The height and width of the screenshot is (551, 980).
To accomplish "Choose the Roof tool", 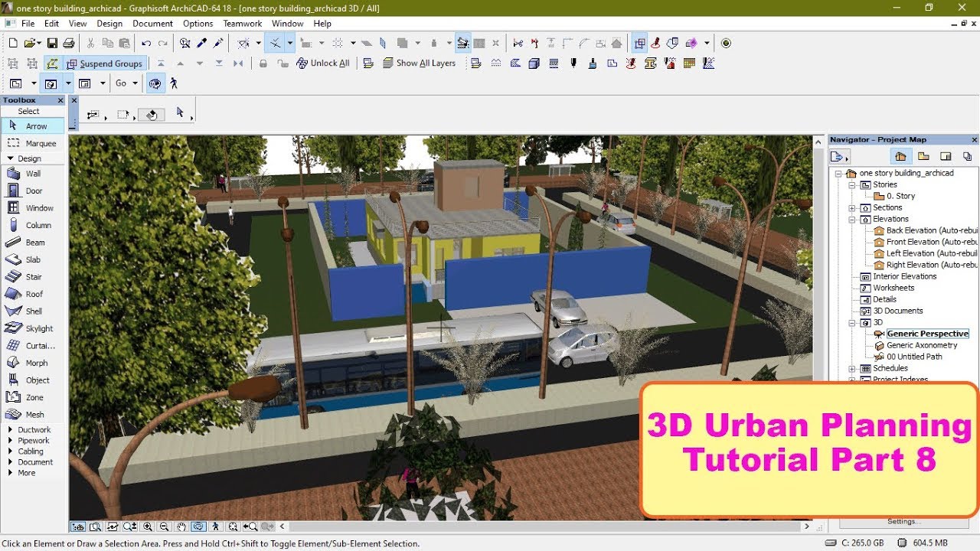I will click(x=34, y=295).
